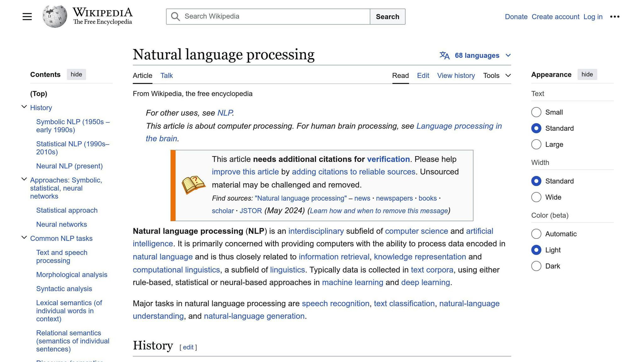644x362 pixels.
Task: Open the hamburger main menu
Action: pyautogui.click(x=27, y=16)
